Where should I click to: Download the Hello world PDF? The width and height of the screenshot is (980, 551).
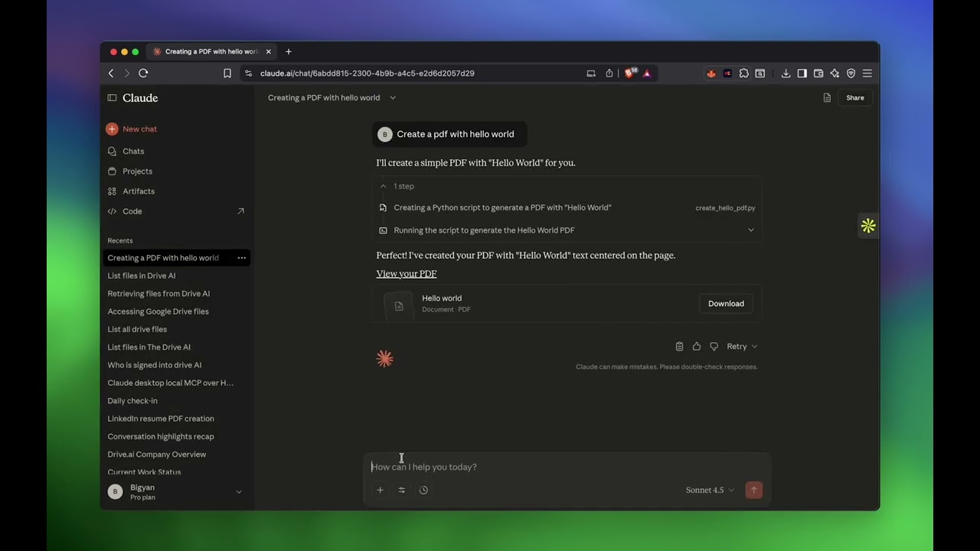[x=726, y=304]
